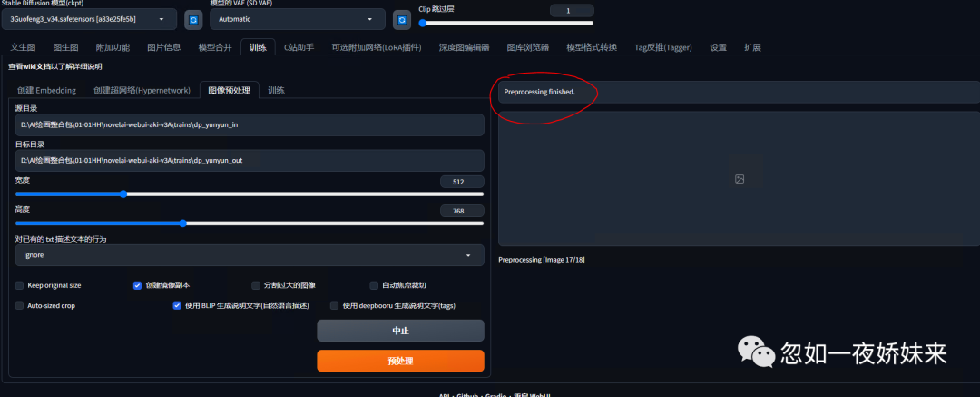Toggle the Keep original size checkbox
The height and width of the screenshot is (397, 980).
click(19, 285)
